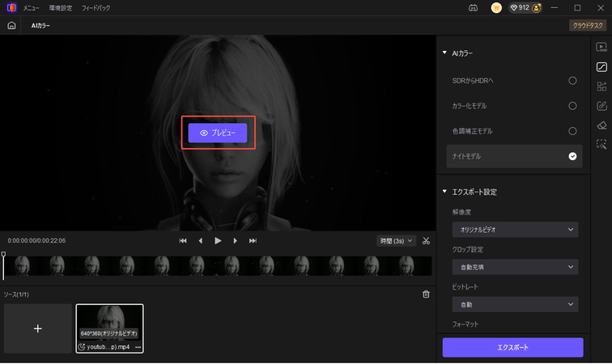
Task: Click the filmstrip timeline track
Action: 219,266
